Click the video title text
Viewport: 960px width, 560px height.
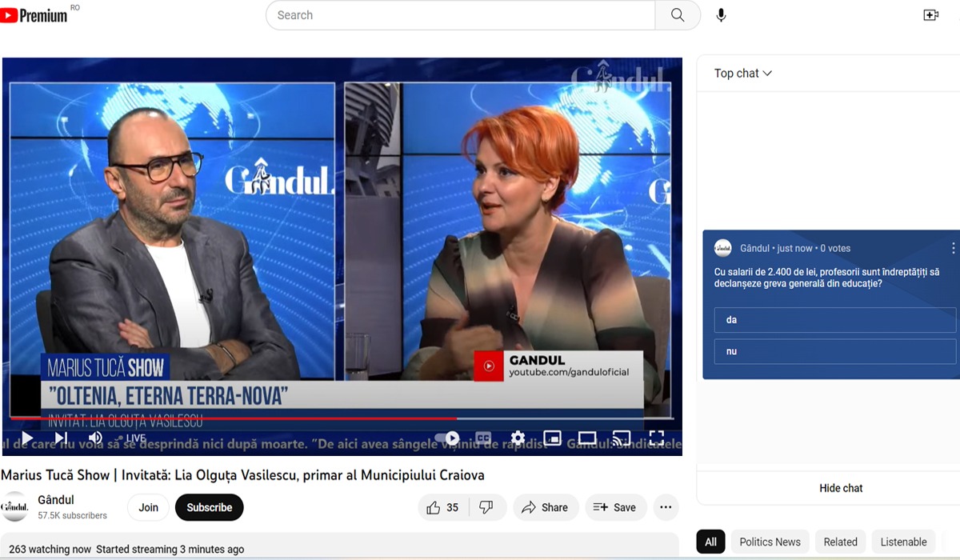pos(243,475)
